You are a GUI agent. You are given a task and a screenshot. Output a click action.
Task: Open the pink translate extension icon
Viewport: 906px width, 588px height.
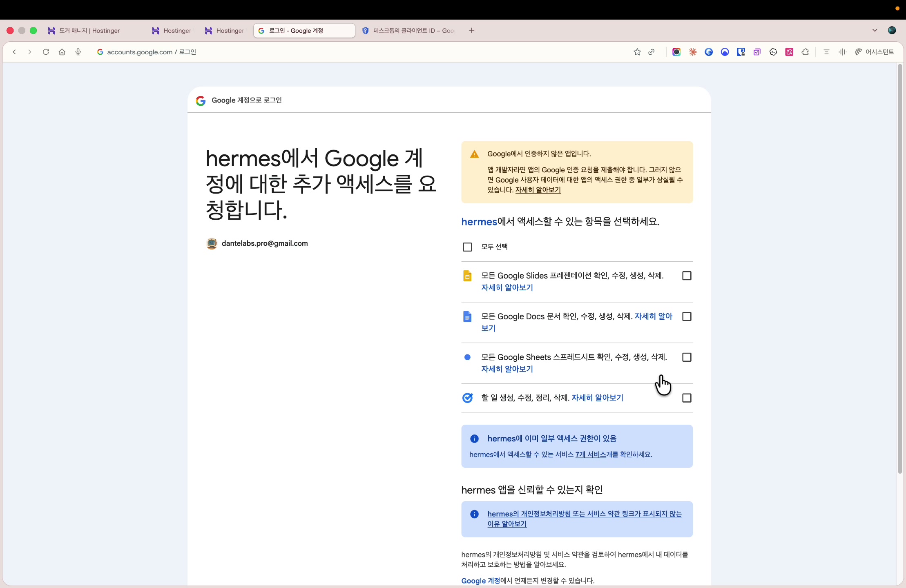(789, 52)
